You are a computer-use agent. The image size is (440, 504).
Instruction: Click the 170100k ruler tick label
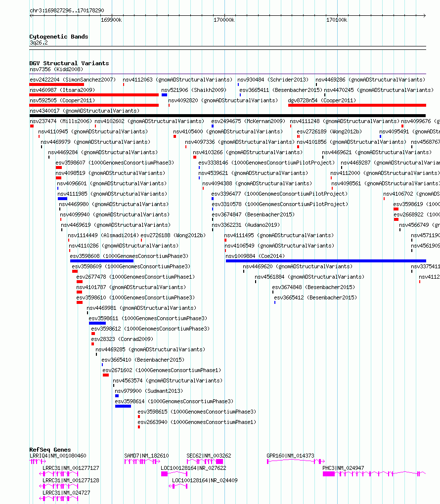pyautogui.click(x=337, y=20)
